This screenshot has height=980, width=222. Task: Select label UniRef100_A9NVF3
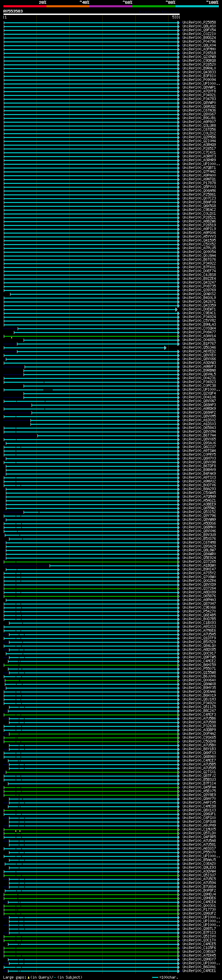[x=199, y=367]
